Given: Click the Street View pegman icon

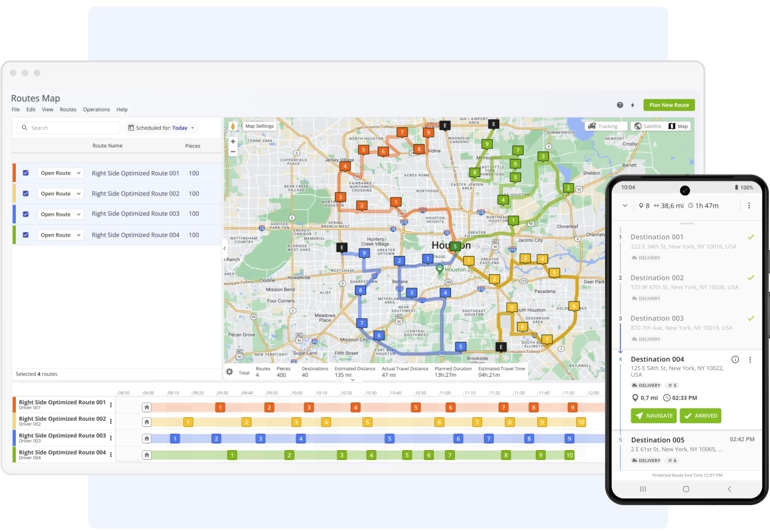Looking at the screenshot, I should (x=233, y=126).
